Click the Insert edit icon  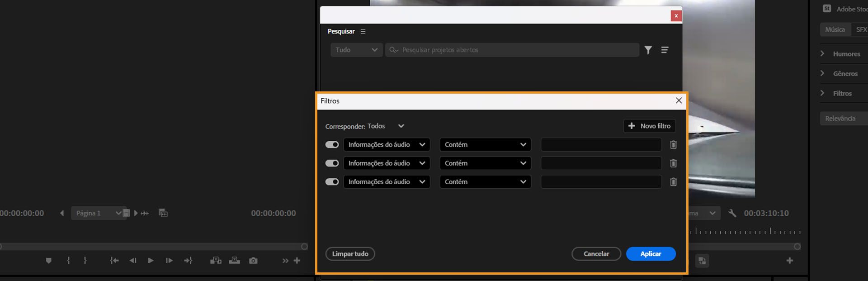tap(216, 261)
